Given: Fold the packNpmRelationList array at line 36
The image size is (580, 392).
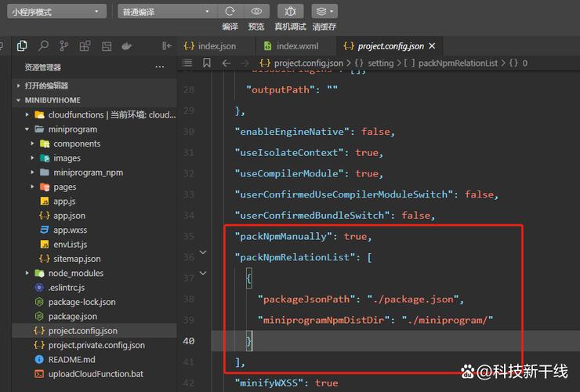Looking at the screenshot, I should point(202,252).
